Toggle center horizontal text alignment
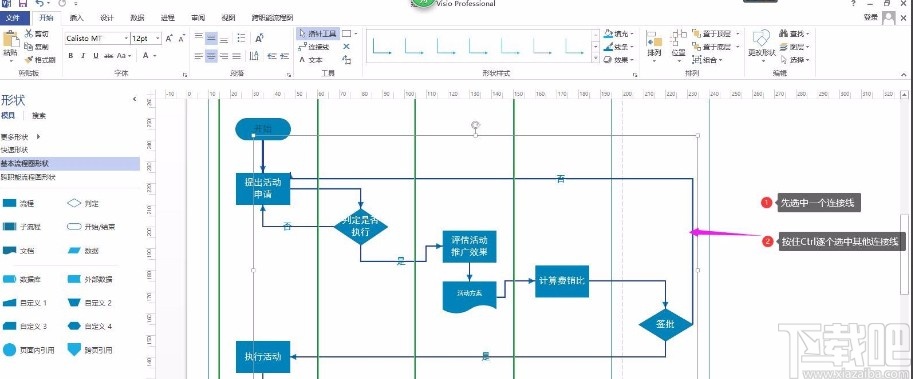The height and width of the screenshot is (379, 913). click(211, 56)
